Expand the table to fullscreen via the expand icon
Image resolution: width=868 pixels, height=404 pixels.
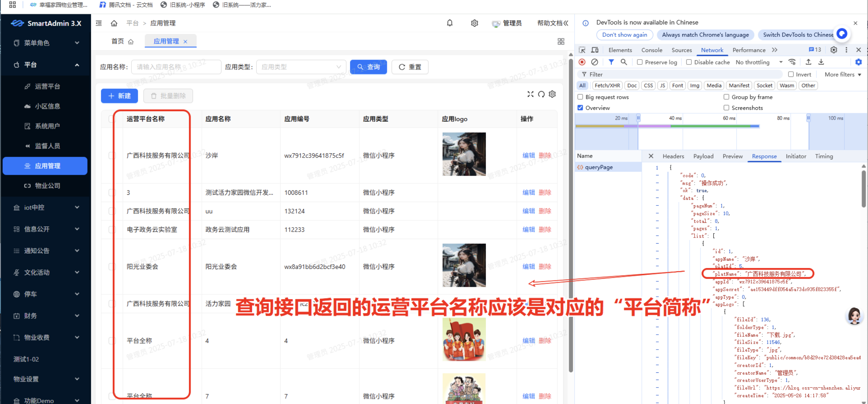pos(530,94)
